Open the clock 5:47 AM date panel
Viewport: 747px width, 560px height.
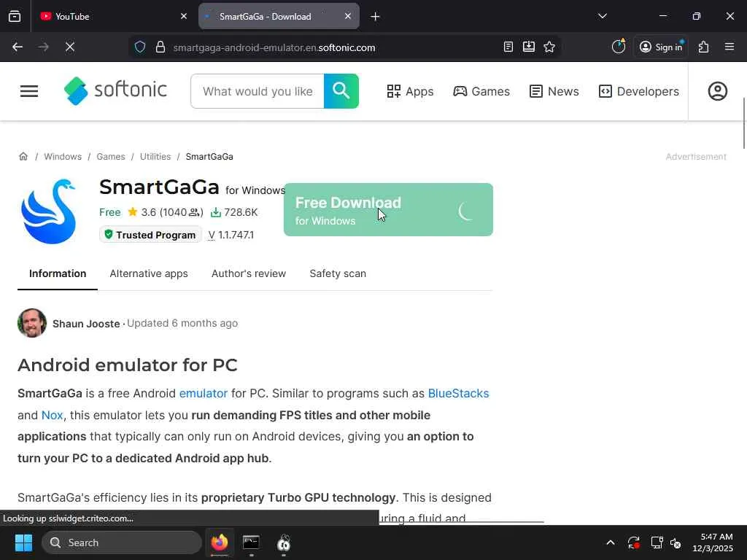(x=713, y=542)
